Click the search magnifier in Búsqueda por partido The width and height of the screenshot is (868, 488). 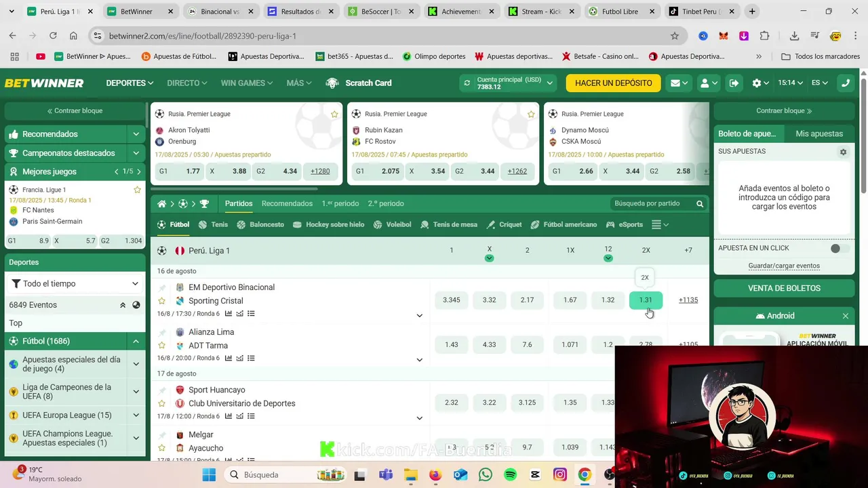699,203
